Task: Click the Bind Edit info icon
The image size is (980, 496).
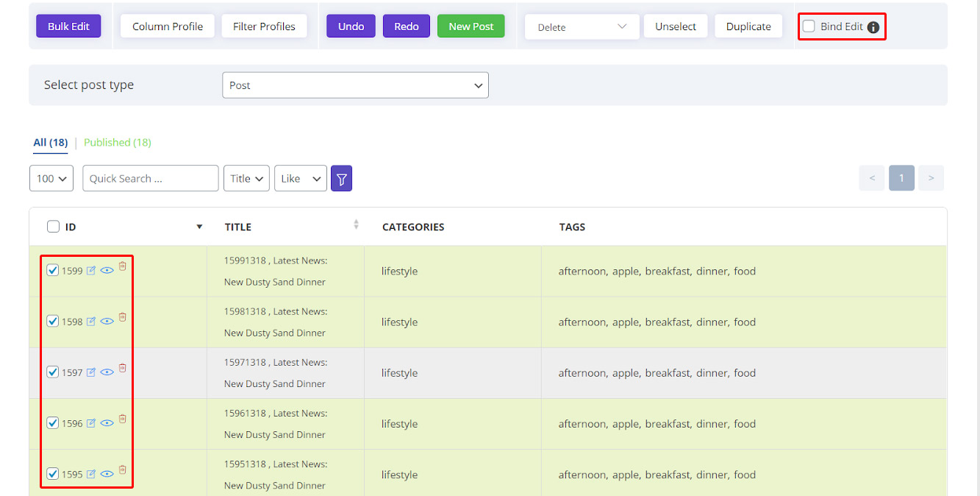Action: [873, 27]
